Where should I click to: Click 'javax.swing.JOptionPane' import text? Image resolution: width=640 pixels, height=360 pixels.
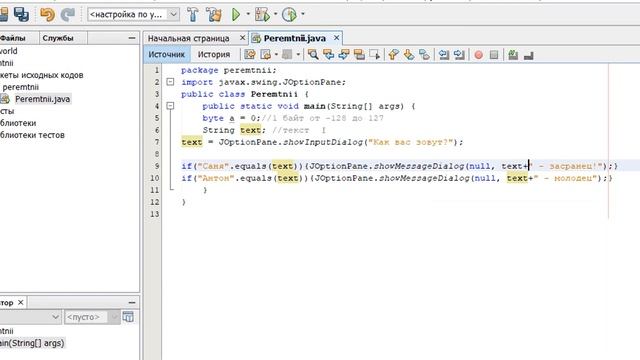click(x=282, y=82)
